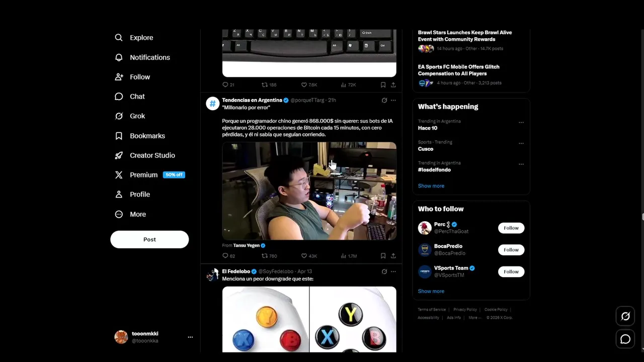Open Grok from the sidebar
The height and width of the screenshot is (362, 644).
(x=130, y=116)
